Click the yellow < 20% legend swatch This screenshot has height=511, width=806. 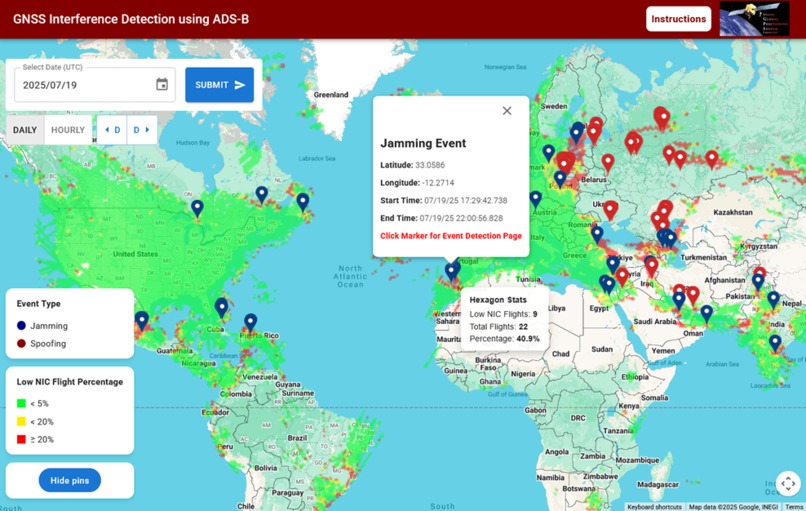point(21,422)
